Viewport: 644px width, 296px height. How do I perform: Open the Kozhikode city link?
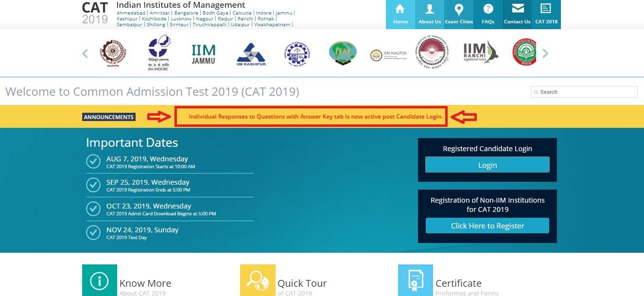pos(154,18)
